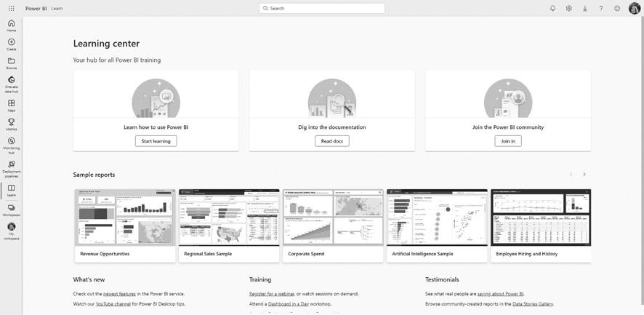The height and width of the screenshot is (315, 644).
Task: Show next sample reports arrow
Action: tap(584, 175)
